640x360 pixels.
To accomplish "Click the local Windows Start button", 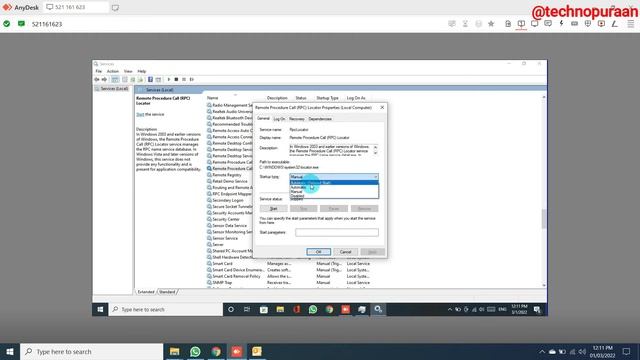I will click(10, 351).
